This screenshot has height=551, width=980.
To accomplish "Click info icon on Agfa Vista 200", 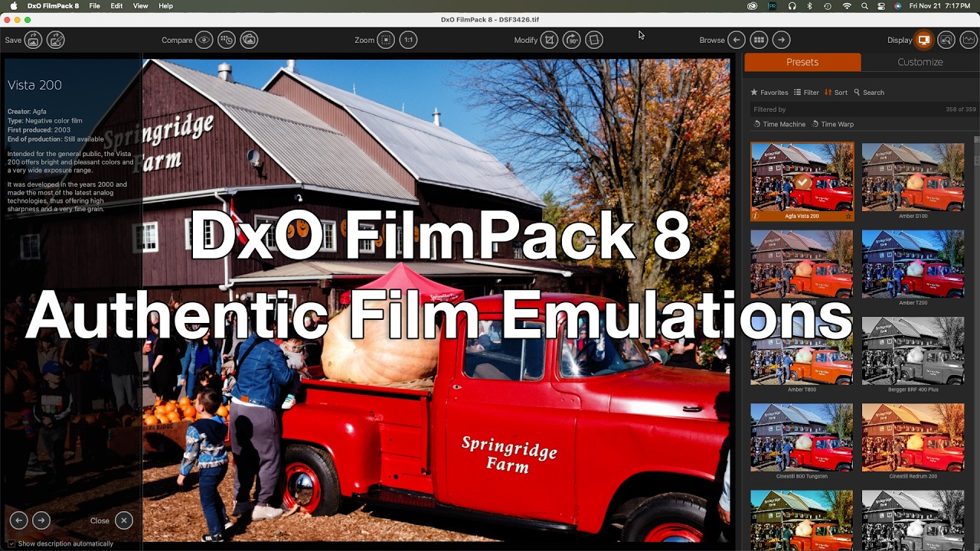I will pos(755,217).
